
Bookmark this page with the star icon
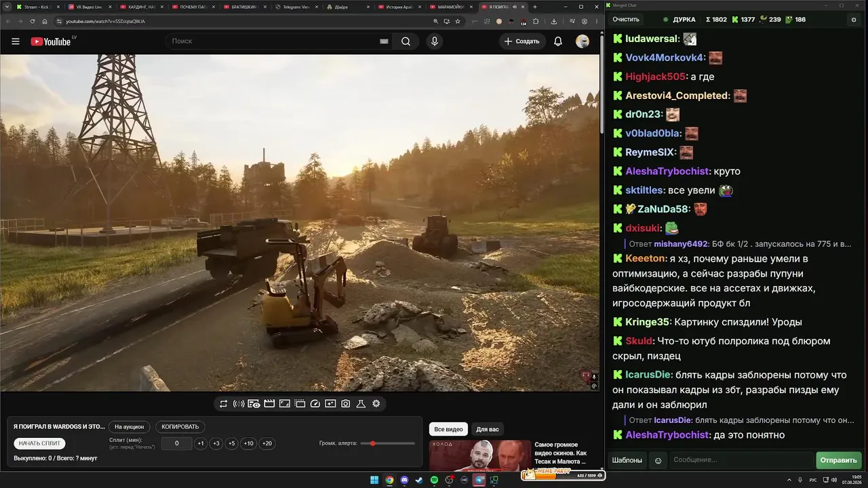pyautogui.click(x=458, y=21)
